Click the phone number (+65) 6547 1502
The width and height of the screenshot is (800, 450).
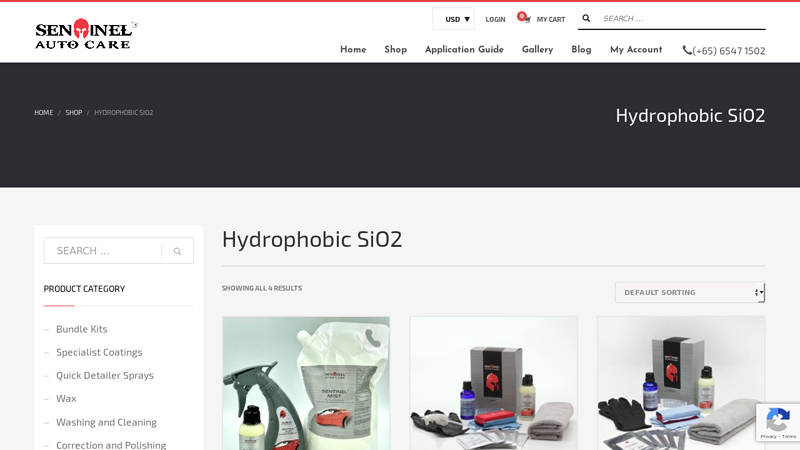tap(729, 51)
